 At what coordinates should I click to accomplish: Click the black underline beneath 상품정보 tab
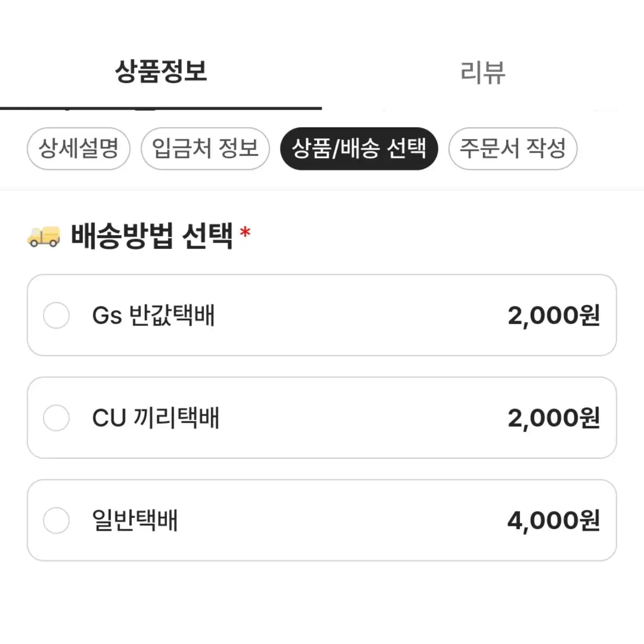coord(161,108)
